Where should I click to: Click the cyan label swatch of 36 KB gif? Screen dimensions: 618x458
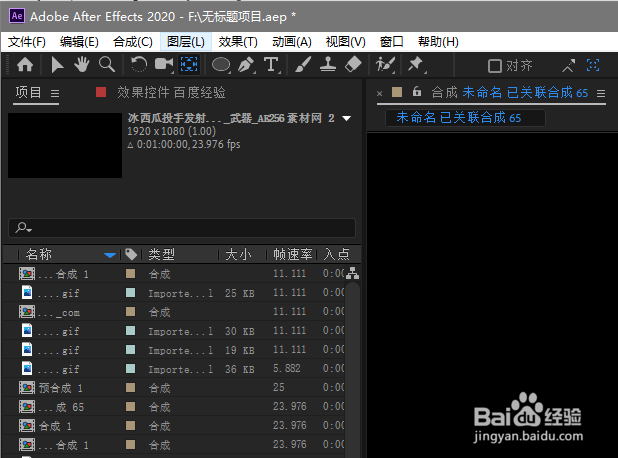(x=130, y=369)
